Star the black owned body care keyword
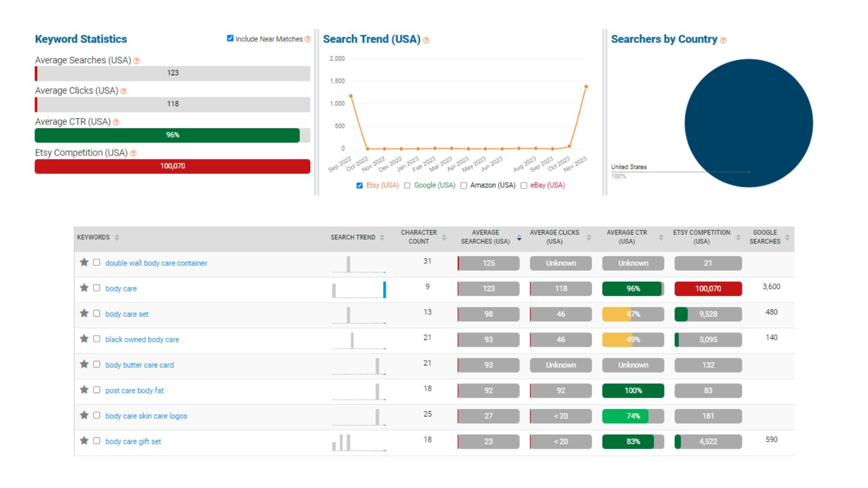 click(x=84, y=339)
